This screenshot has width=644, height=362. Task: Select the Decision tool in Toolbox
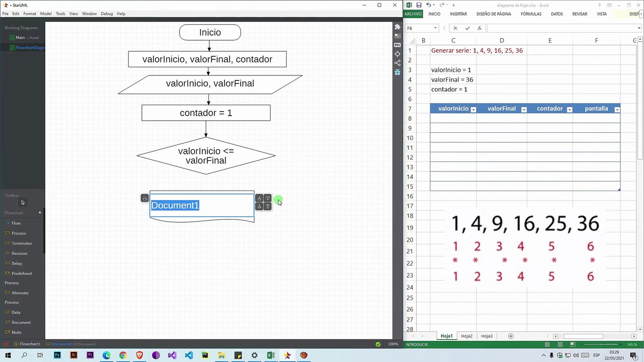click(x=19, y=253)
